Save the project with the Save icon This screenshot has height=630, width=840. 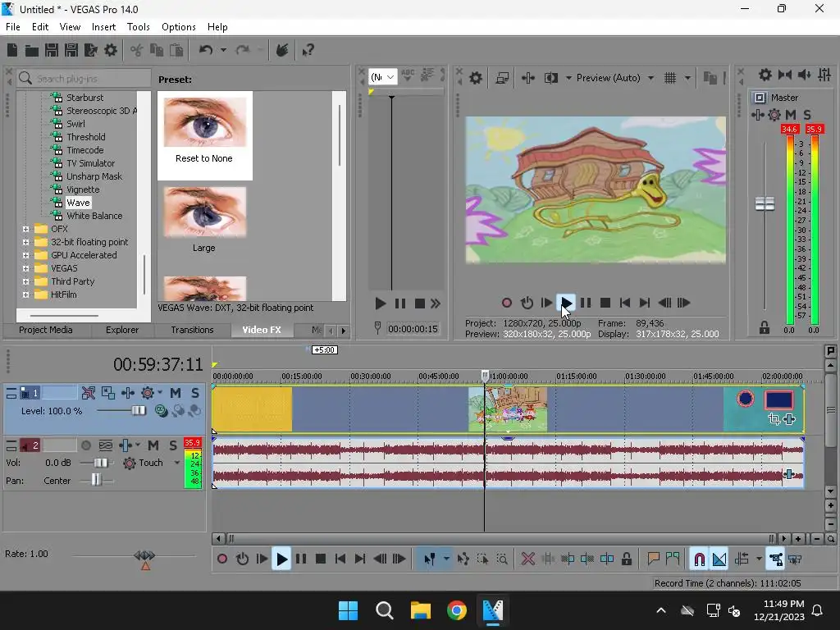click(52, 50)
